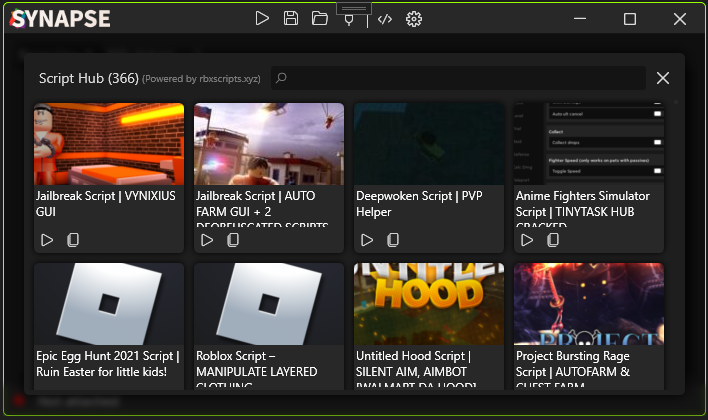This screenshot has height=420, width=708.
Task: Click the 'Script Hub (366)' heading
Action: click(x=88, y=78)
